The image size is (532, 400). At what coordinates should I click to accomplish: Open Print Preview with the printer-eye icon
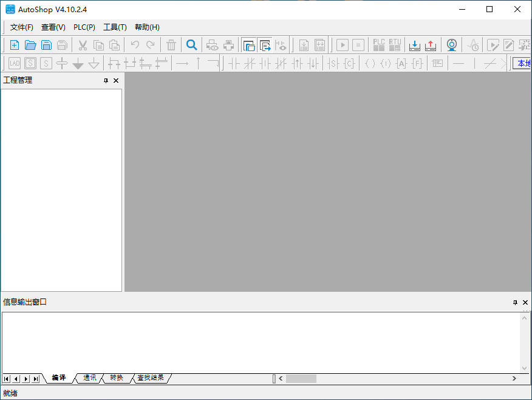pos(213,45)
